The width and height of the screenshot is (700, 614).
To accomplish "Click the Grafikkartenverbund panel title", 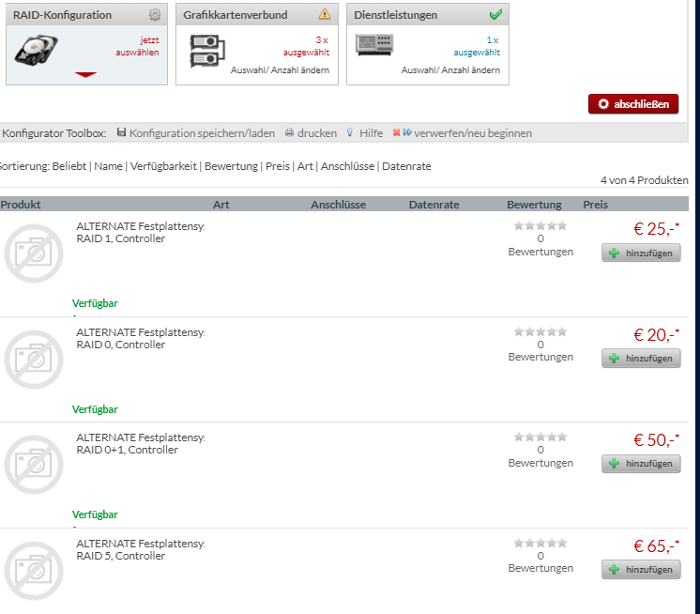I will [236, 15].
